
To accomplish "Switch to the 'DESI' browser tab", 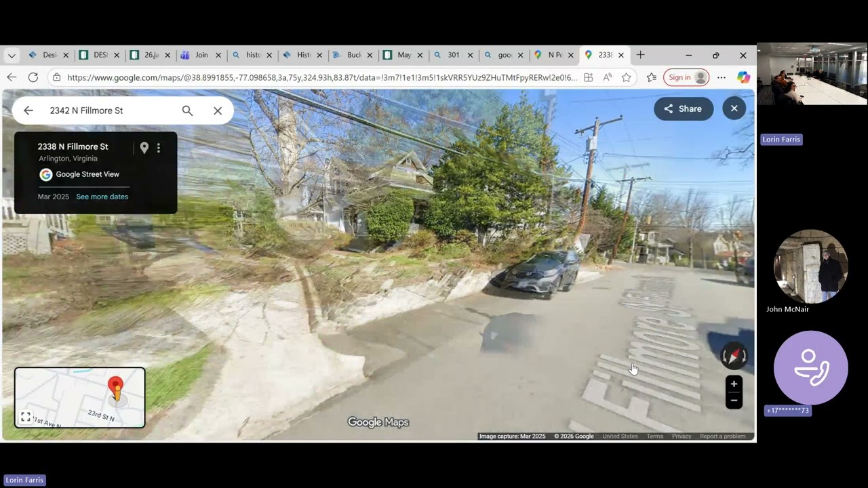I will pos(99,55).
